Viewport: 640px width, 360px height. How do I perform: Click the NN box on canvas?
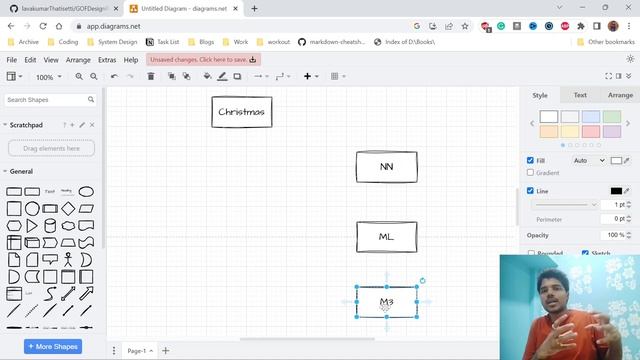pos(387,167)
